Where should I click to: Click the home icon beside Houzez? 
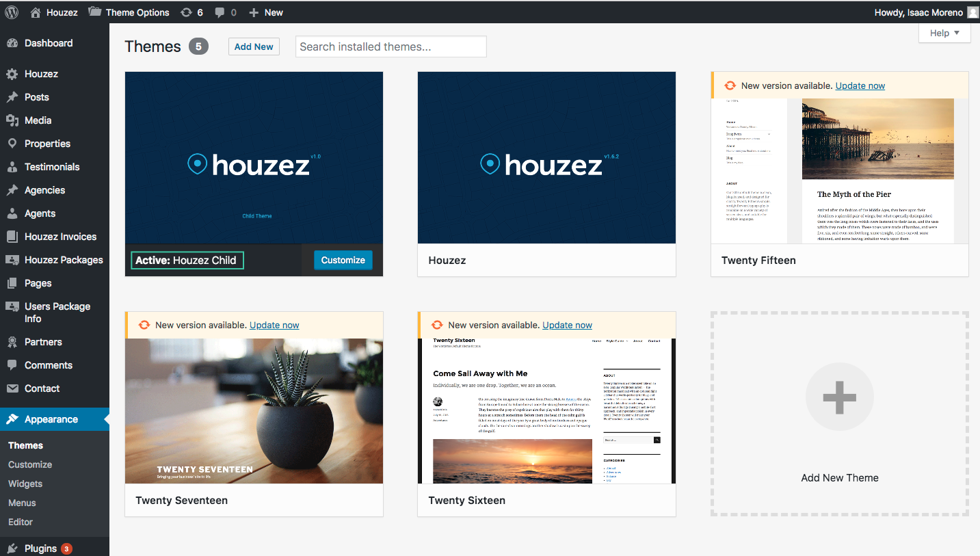coord(36,12)
